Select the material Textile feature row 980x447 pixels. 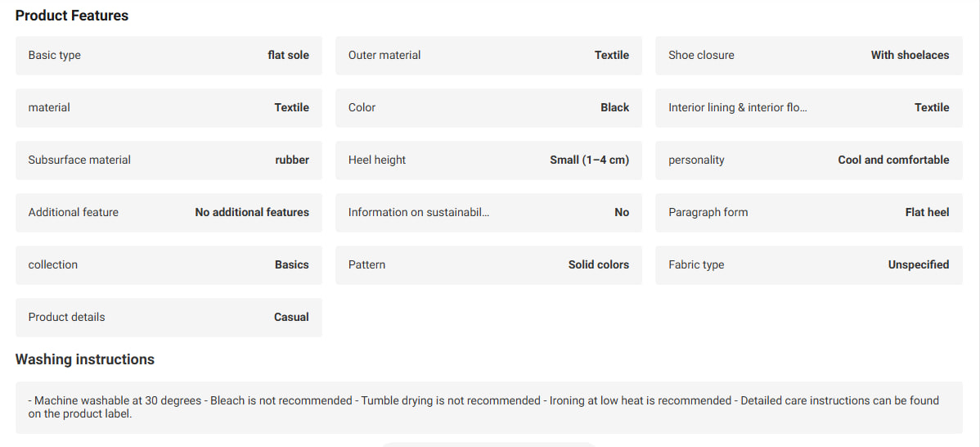click(x=169, y=108)
